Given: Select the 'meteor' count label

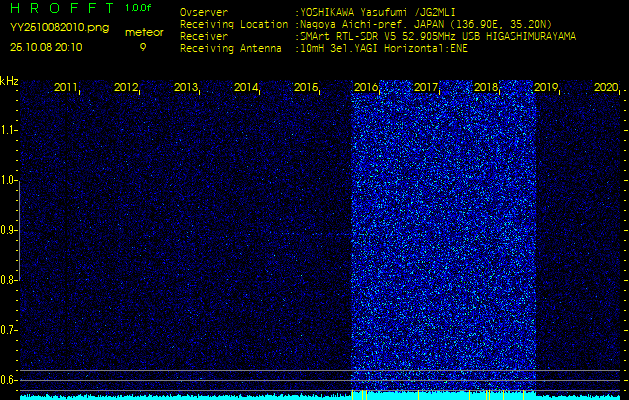Looking at the screenshot, I should point(144,32).
